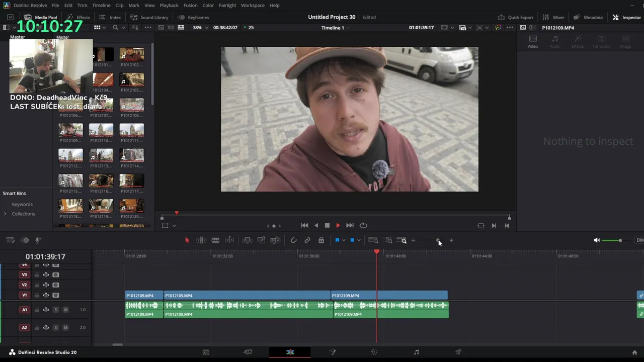Click the Quick Export button

pos(515,17)
